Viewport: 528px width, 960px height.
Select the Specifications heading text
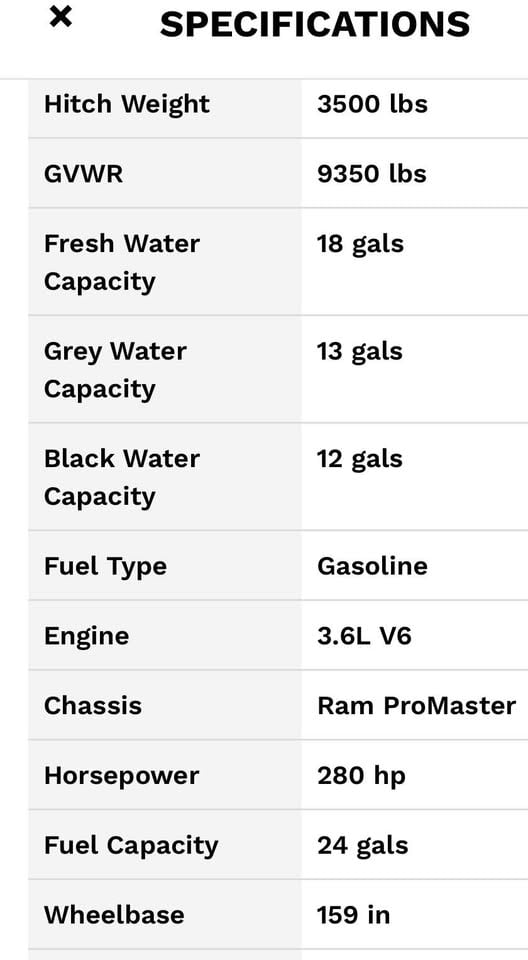[315, 24]
